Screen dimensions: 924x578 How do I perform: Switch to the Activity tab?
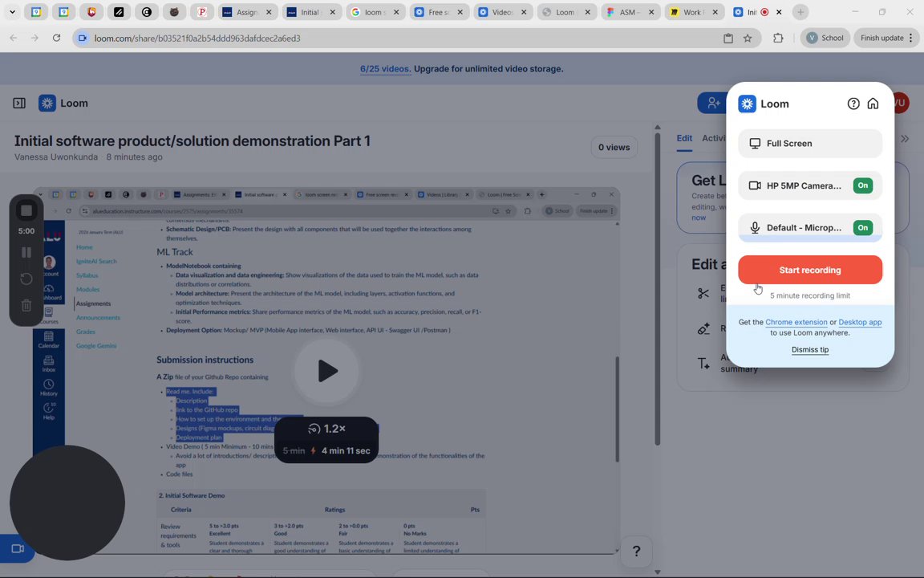(x=714, y=138)
